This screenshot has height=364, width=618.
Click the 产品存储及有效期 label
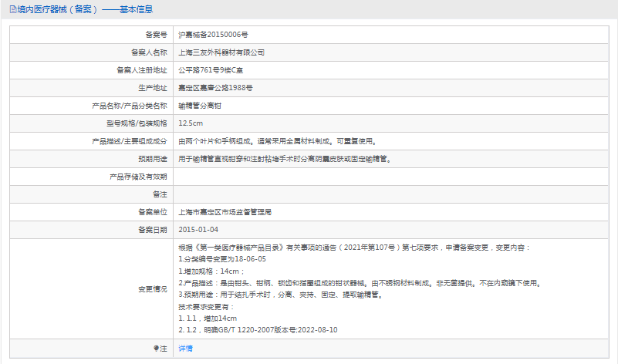(138, 177)
